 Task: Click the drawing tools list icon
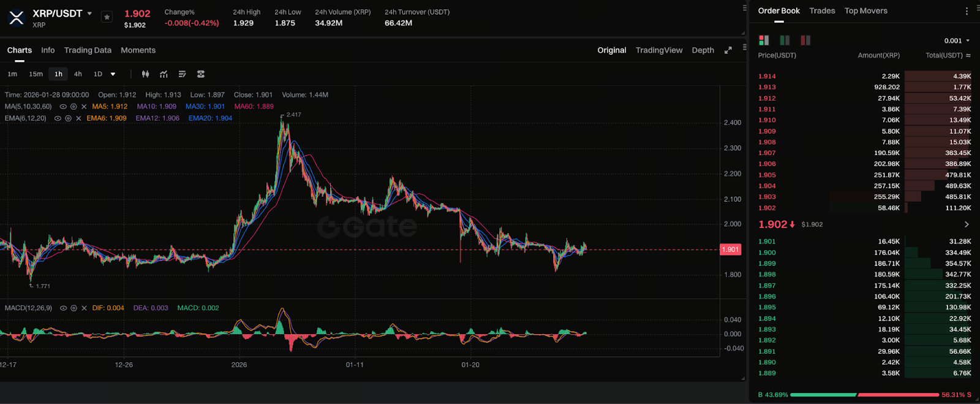pos(182,74)
